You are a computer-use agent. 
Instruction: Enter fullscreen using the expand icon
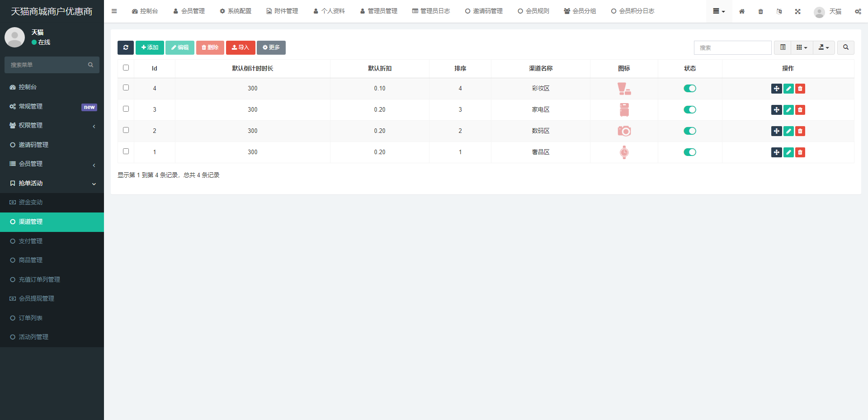pos(797,11)
